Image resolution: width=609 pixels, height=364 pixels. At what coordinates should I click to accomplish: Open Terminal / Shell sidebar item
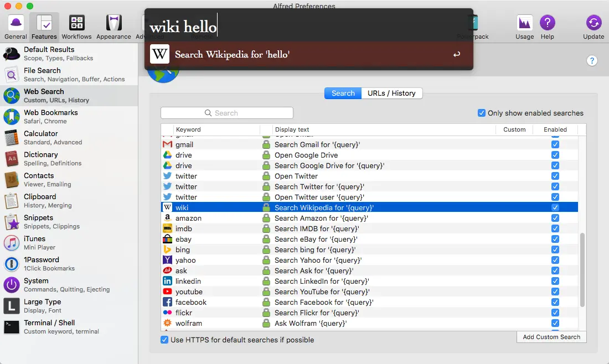click(x=69, y=327)
